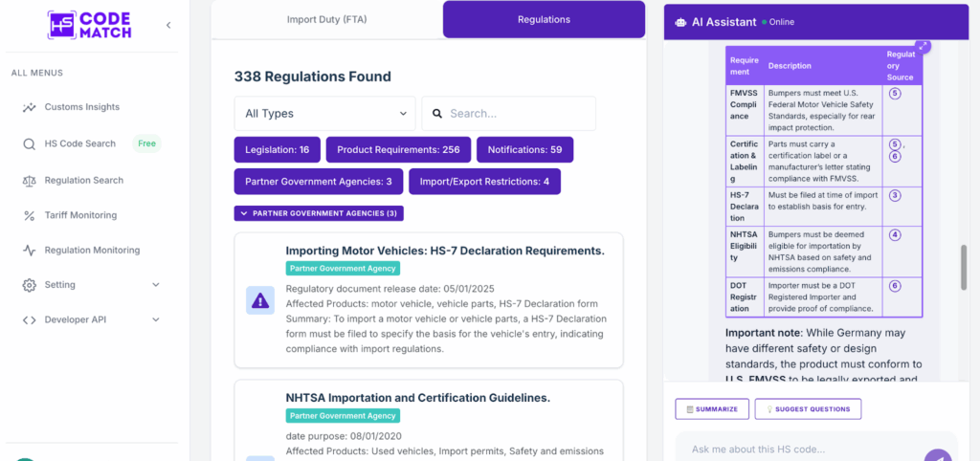Collapse the left sidebar with chevron

[168, 25]
